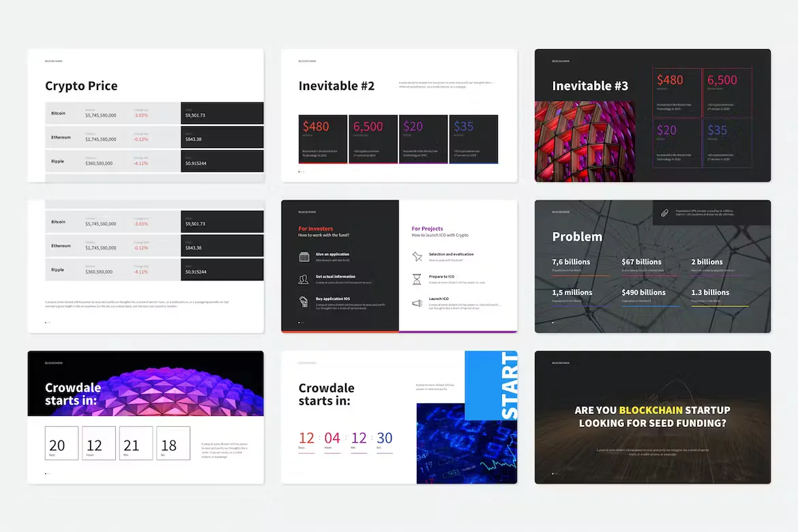Switch to the 'For Investors' panel
This screenshot has height=532, width=798.
pyautogui.click(x=315, y=228)
